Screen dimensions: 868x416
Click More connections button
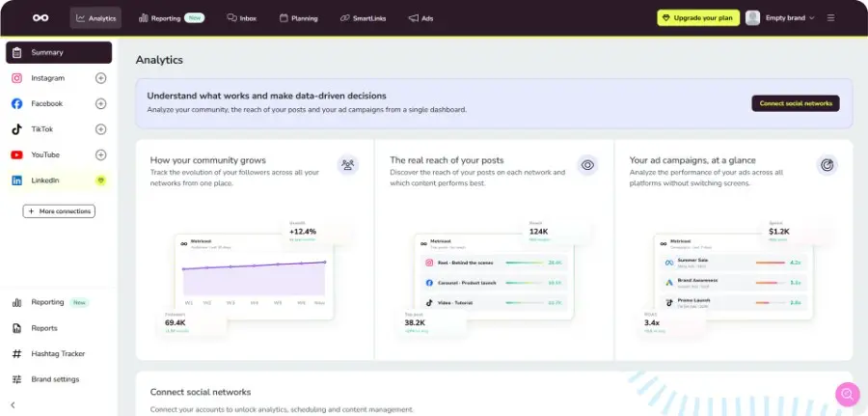point(59,211)
